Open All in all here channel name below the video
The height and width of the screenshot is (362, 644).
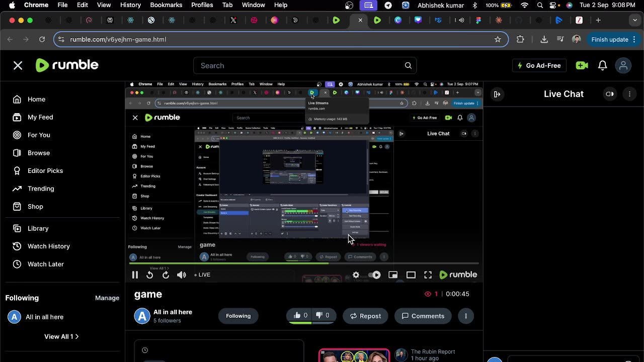173,312
